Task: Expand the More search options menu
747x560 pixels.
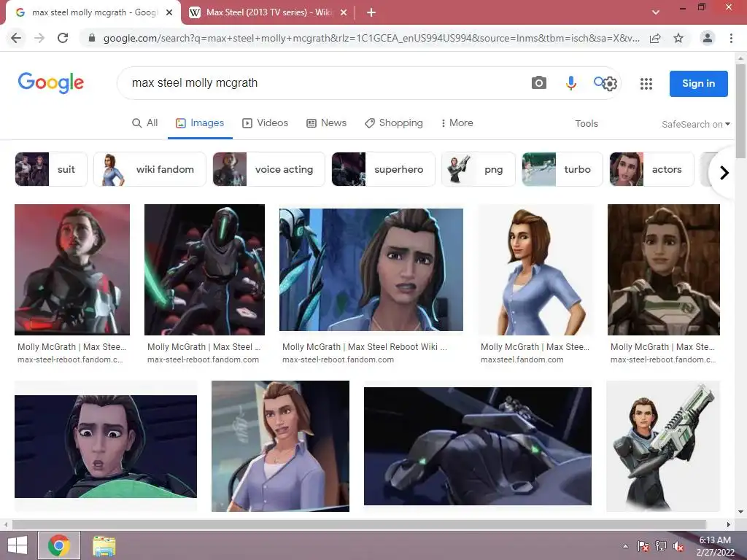Action: 457,122
